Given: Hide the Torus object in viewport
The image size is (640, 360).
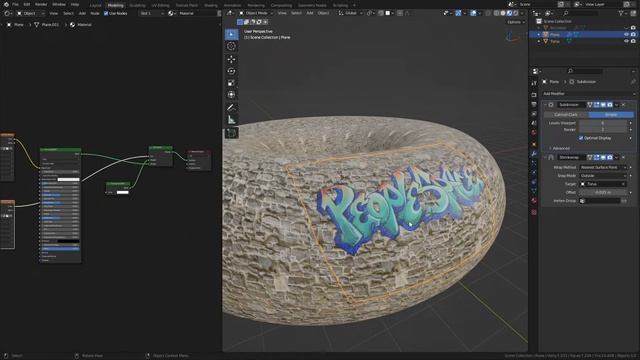Looking at the screenshot, I should click(x=627, y=41).
